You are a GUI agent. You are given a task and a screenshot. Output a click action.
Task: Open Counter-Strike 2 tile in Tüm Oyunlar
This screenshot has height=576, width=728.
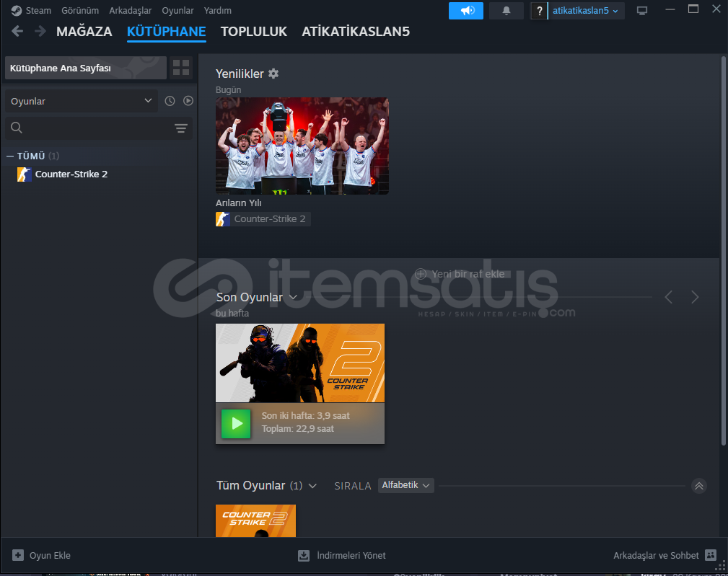256,520
